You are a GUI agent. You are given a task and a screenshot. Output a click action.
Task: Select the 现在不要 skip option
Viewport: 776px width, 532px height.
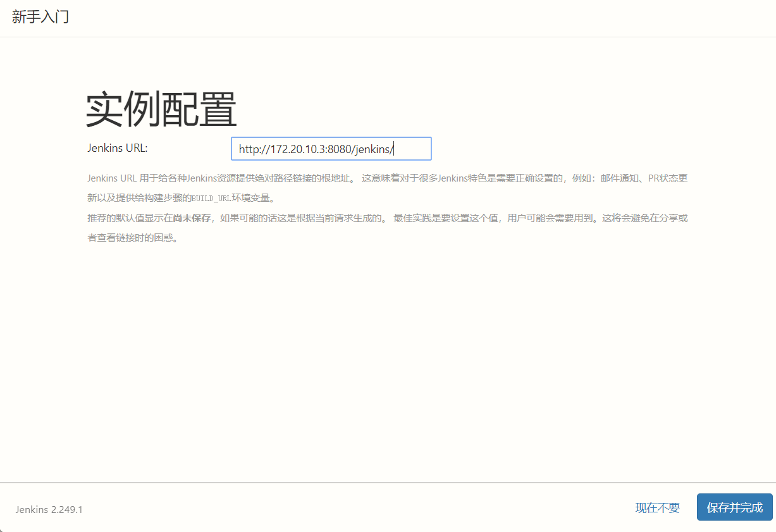click(x=656, y=507)
